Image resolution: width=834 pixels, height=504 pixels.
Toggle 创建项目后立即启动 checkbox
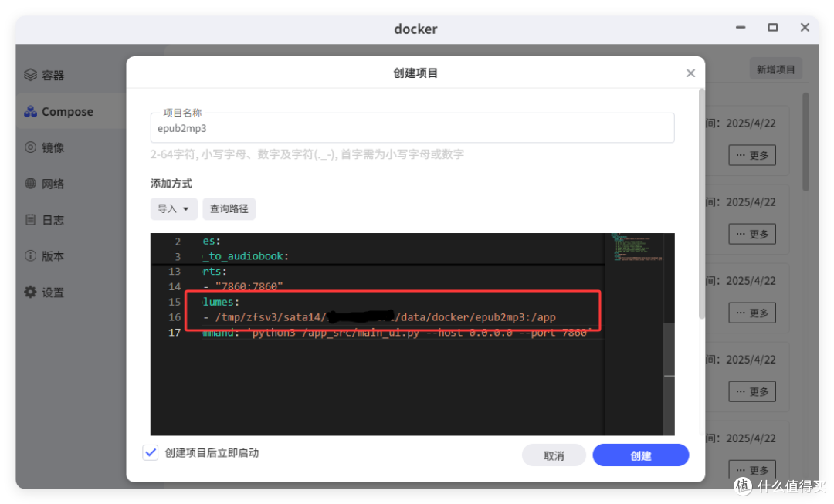(151, 452)
